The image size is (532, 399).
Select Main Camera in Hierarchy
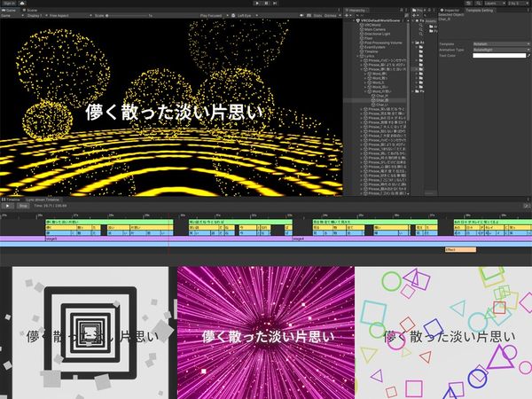[374, 29]
